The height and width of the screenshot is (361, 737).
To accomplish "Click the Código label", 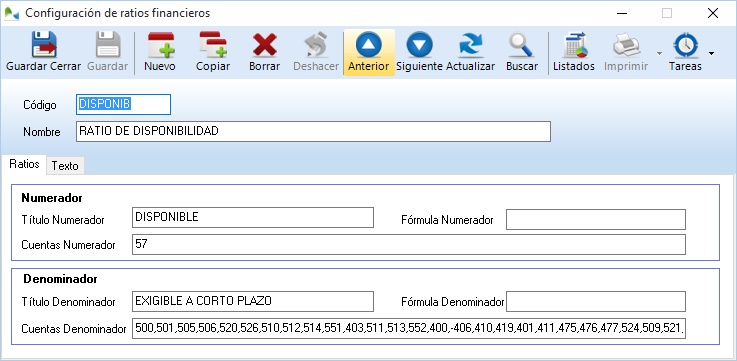I will click(x=39, y=105).
